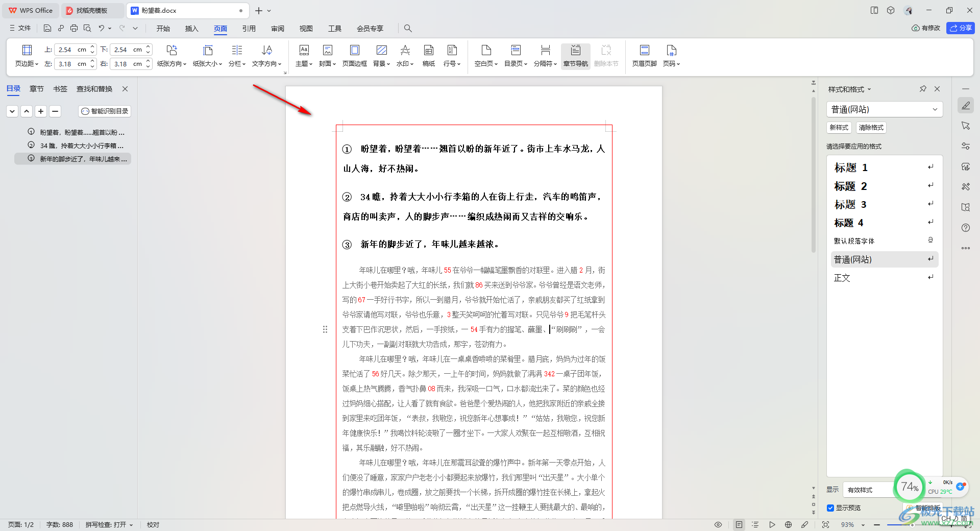This screenshot has height=531, width=980.
Task: Open 行号 line number options
Action: tap(452, 56)
